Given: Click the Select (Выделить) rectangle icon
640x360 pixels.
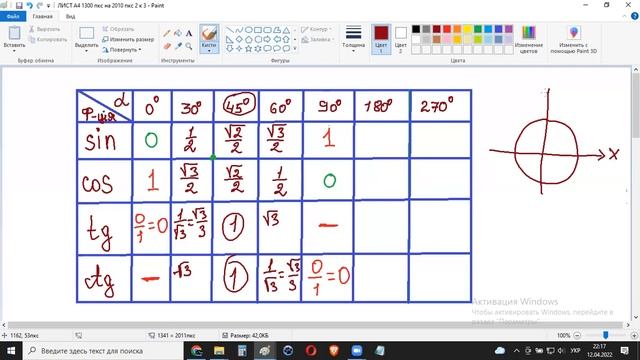Looking at the screenshot, I should (87, 33).
